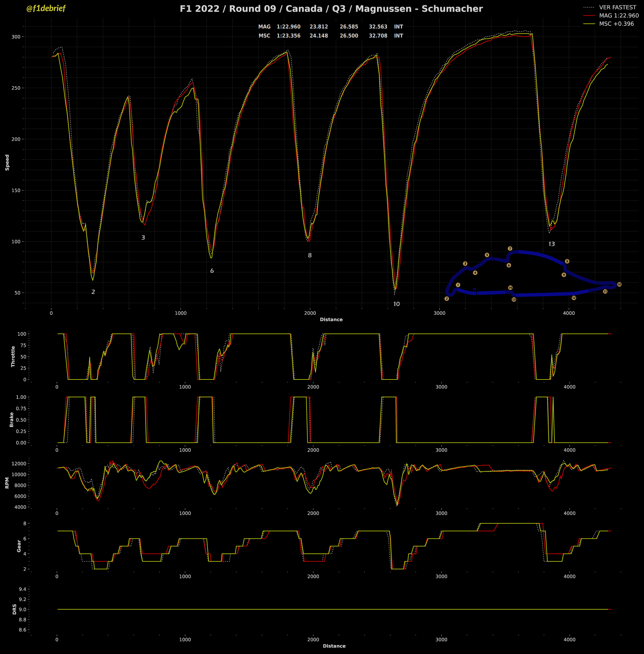
Task: Click MSC lap time 1:23.356 in the sector table
Action: click(288, 36)
